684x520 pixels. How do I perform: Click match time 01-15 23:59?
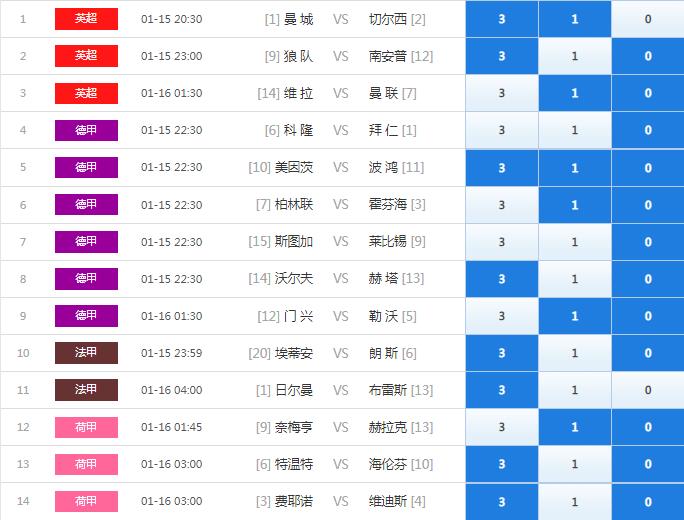tap(172, 353)
